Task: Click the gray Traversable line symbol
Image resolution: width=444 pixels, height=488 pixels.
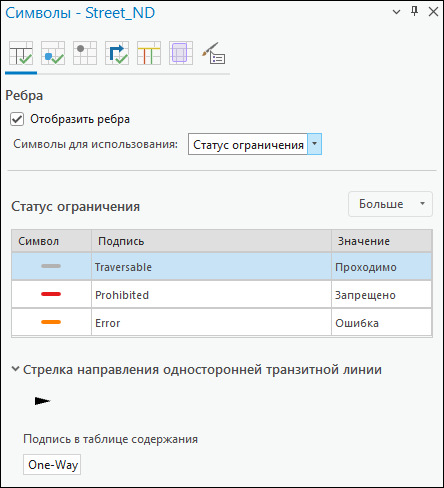Action: tap(51, 266)
